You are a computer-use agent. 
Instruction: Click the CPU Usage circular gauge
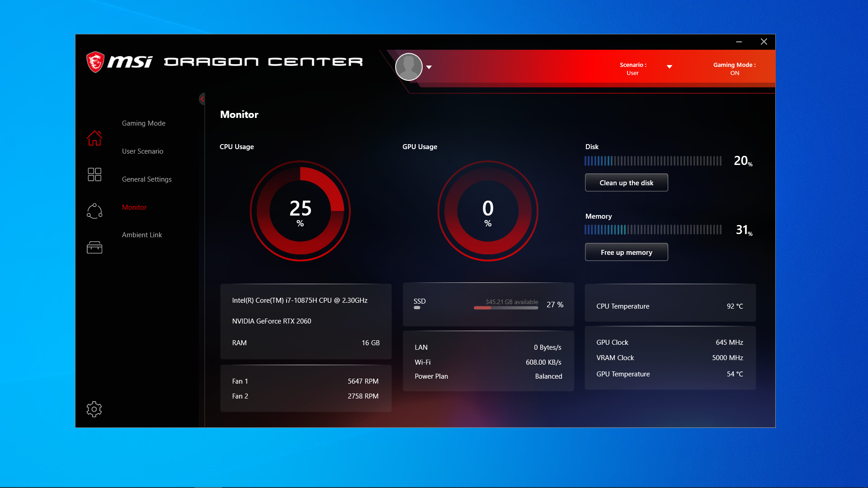(300, 211)
